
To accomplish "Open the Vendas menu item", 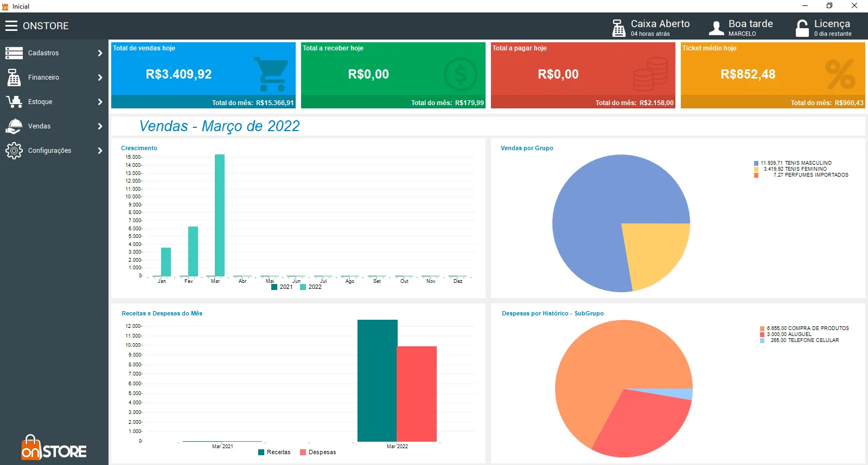I will pos(54,126).
